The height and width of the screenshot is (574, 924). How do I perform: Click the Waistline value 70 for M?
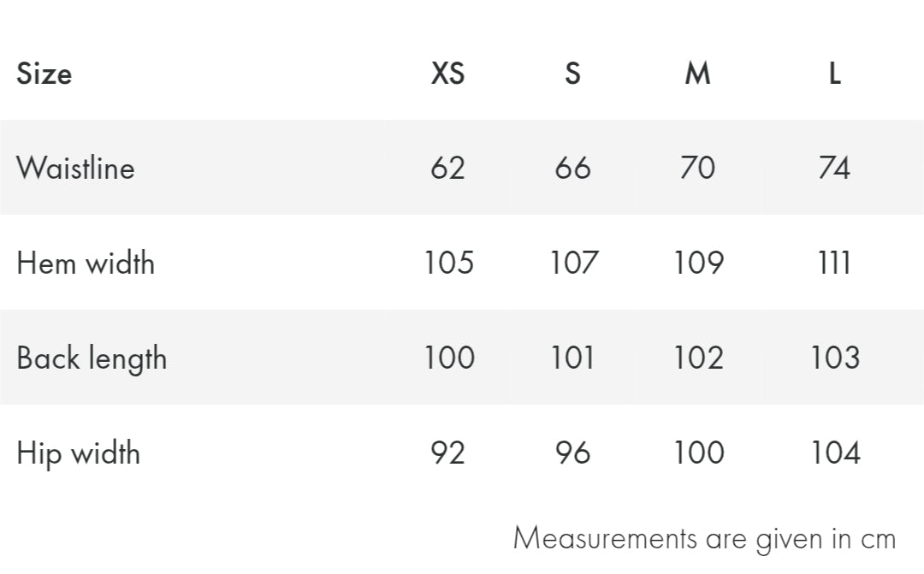click(x=697, y=168)
